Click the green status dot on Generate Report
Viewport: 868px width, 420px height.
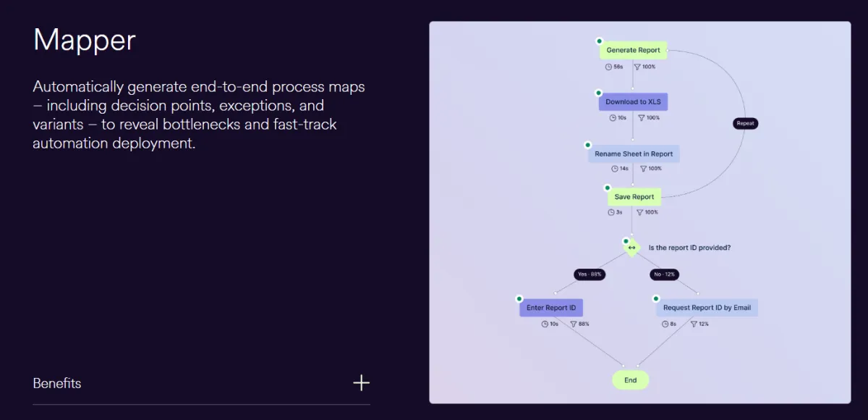click(x=599, y=41)
